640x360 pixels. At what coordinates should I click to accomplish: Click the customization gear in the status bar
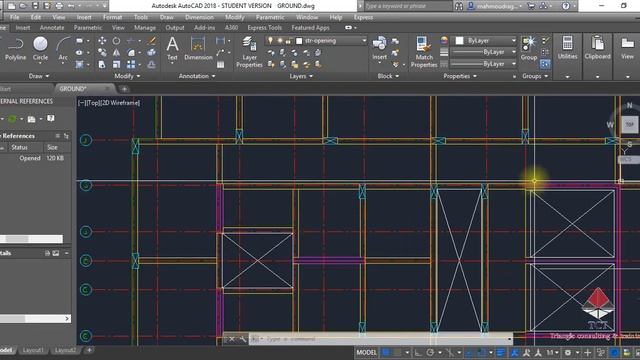(x=568, y=352)
